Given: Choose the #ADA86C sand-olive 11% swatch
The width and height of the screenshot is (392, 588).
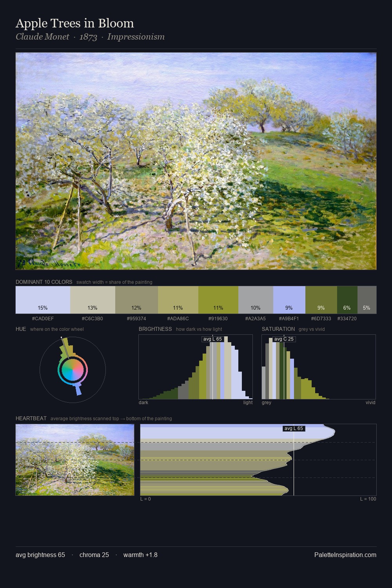Looking at the screenshot, I should 178,300.
